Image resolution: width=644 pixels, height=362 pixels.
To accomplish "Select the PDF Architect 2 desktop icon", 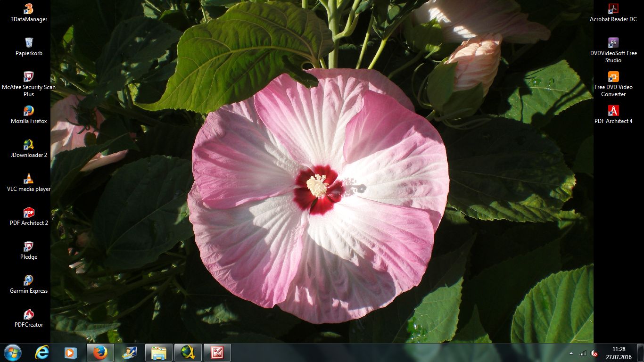I will click(x=29, y=213).
